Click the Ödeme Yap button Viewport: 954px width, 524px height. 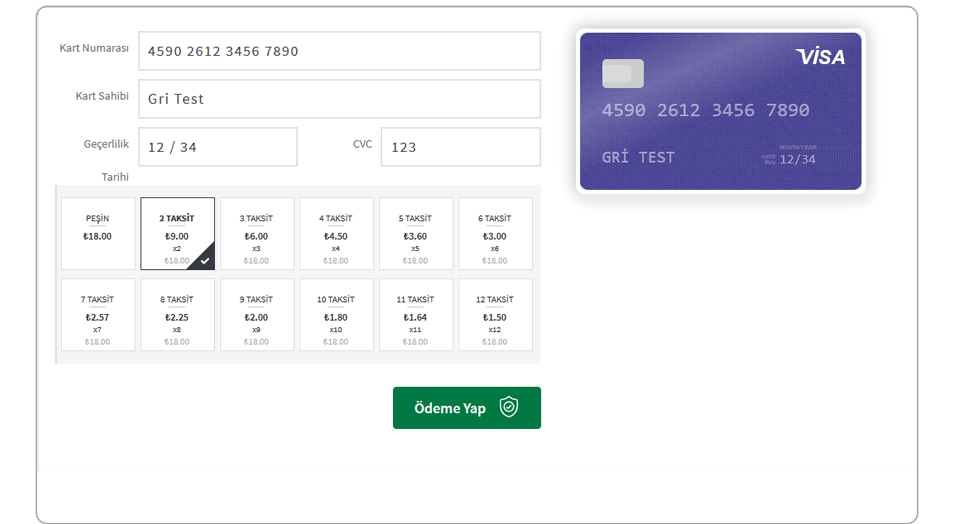[467, 408]
